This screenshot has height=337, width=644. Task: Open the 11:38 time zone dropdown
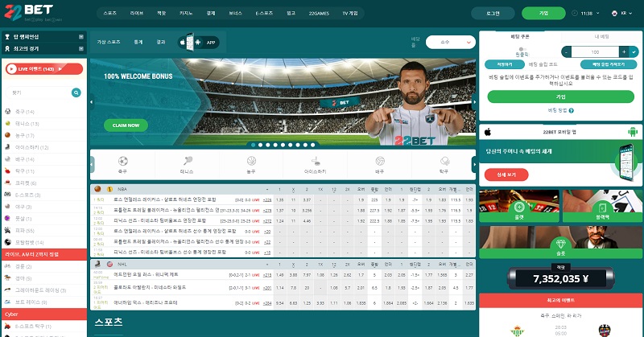pyautogui.click(x=586, y=13)
